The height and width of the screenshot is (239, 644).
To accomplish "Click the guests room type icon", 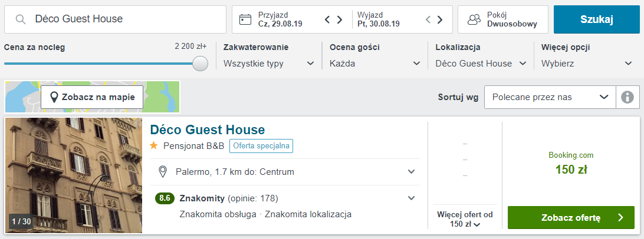I will tap(474, 19).
